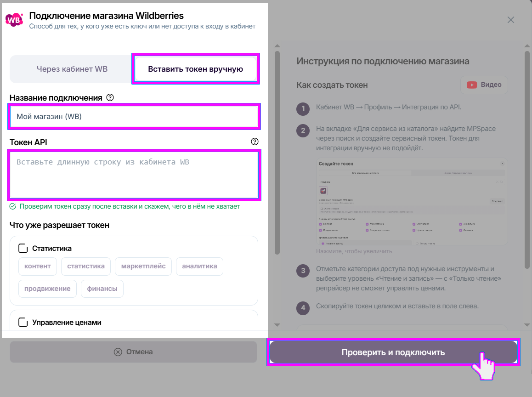The image size is (532, 397).
Task: Click text Кабинет WB → Профиль → Интеграция по API
Action: [389, 107]
